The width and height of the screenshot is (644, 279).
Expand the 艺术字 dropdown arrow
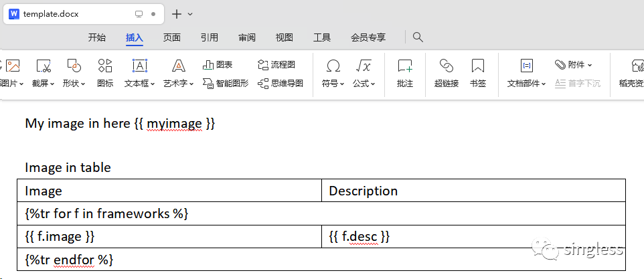coord(191,84)
